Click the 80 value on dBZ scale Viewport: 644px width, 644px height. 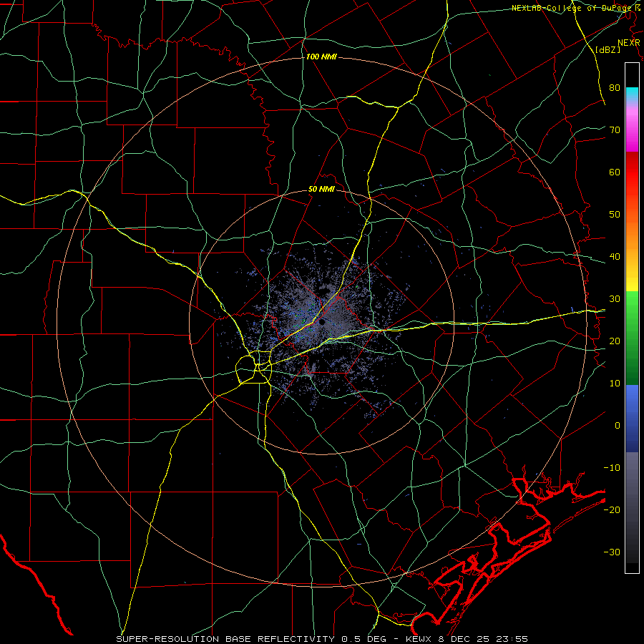click(615, 88)
